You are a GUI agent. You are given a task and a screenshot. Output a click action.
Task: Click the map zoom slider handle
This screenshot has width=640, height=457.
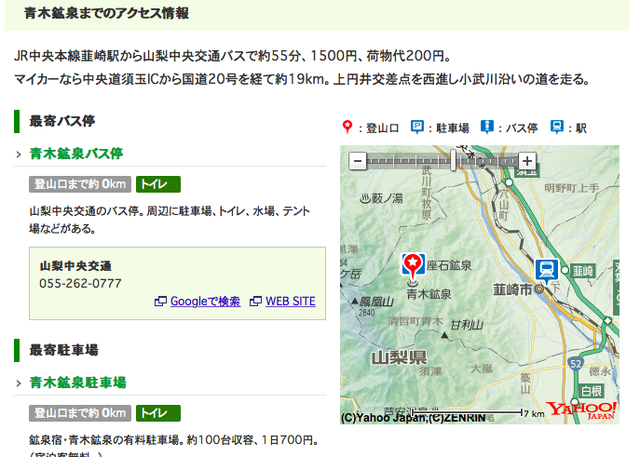pyautogui.click(x=453, y=160)
